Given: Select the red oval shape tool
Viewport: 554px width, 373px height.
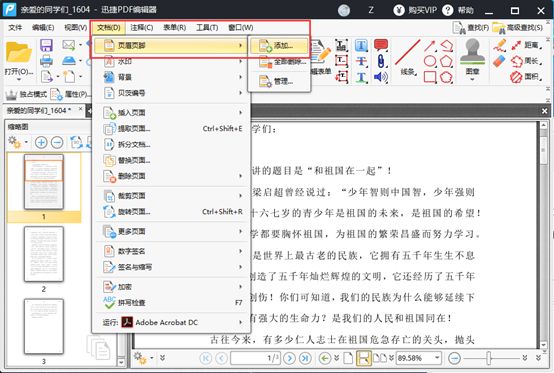Looking at the screenshot, I should pyautogui.click(x=430, y=61).
